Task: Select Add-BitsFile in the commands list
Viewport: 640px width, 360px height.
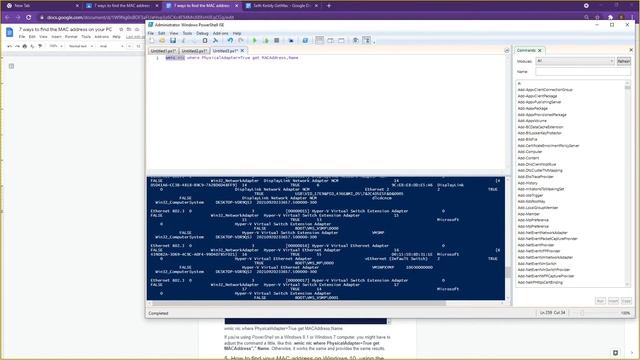Action: [x=527, y=140]
